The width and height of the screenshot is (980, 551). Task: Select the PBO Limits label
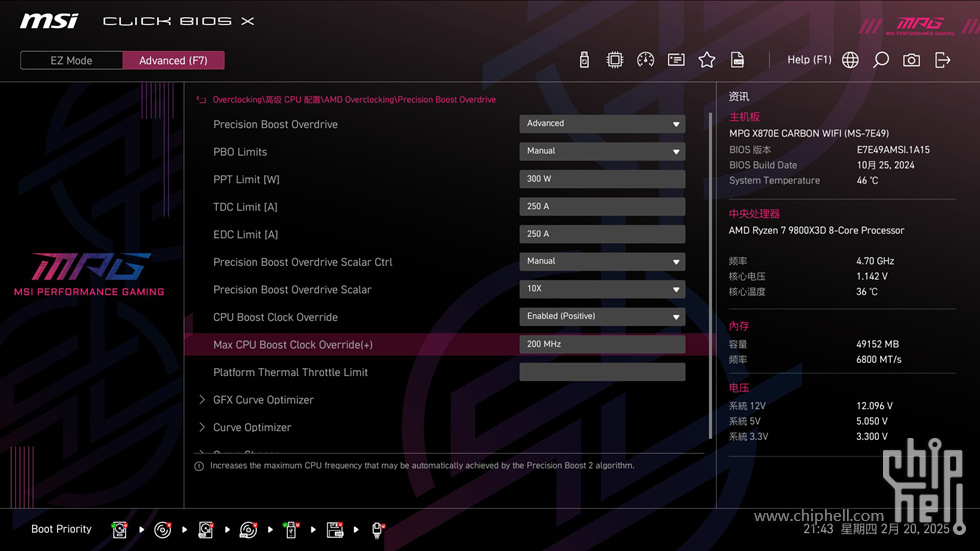(x=240, y=152)
